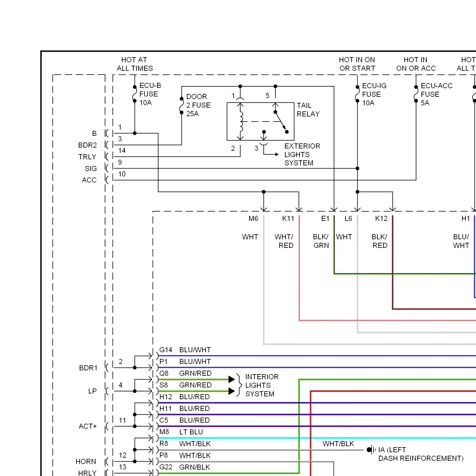
Task: Select connector label H1
Action: pyautogui.click(x=466, y=218)
